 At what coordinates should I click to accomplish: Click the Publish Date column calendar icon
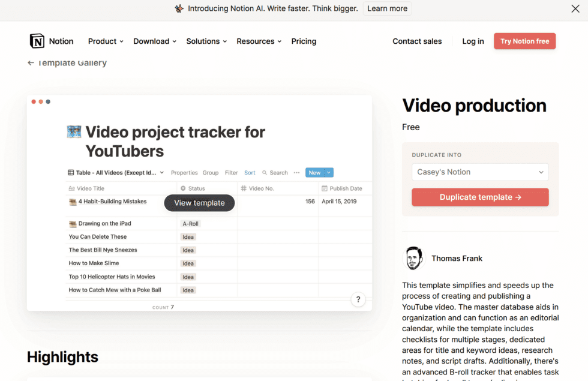click(x=325, y=188)
